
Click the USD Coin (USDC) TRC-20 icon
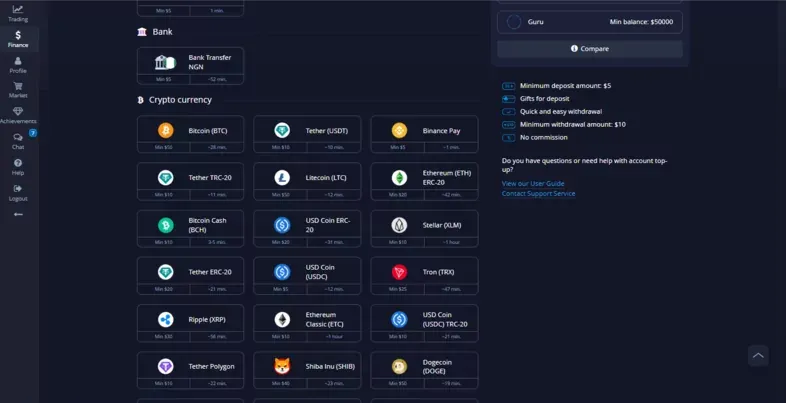(x=400, y=319)
